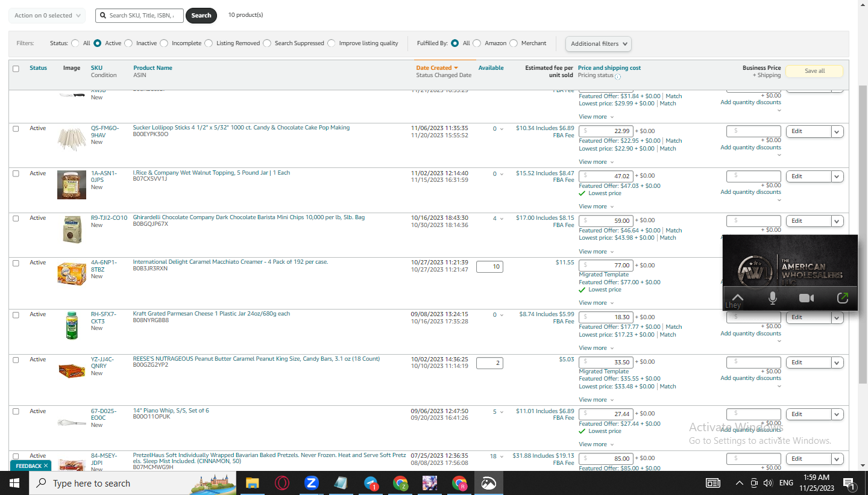868x495 pixels.
Task: Open the Kraft Parmesan Cheese thumbnail
Action: 72,325
